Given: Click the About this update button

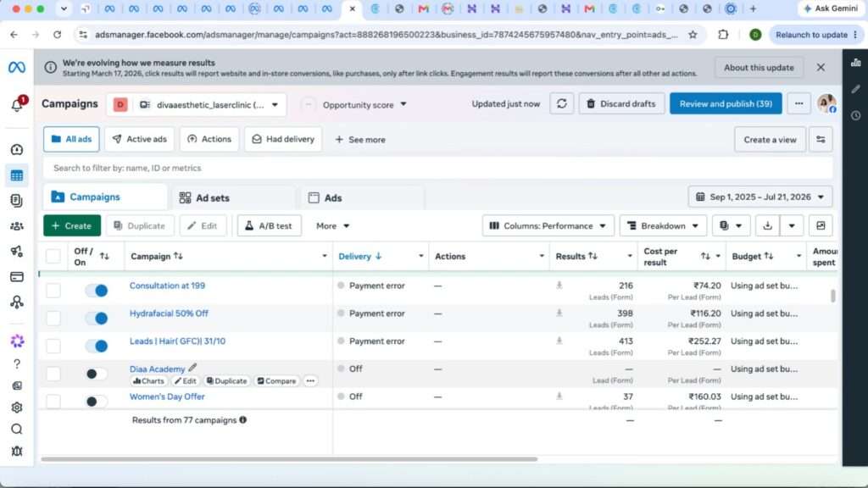Looking at the screenshot, I should (x=759, y=68).
